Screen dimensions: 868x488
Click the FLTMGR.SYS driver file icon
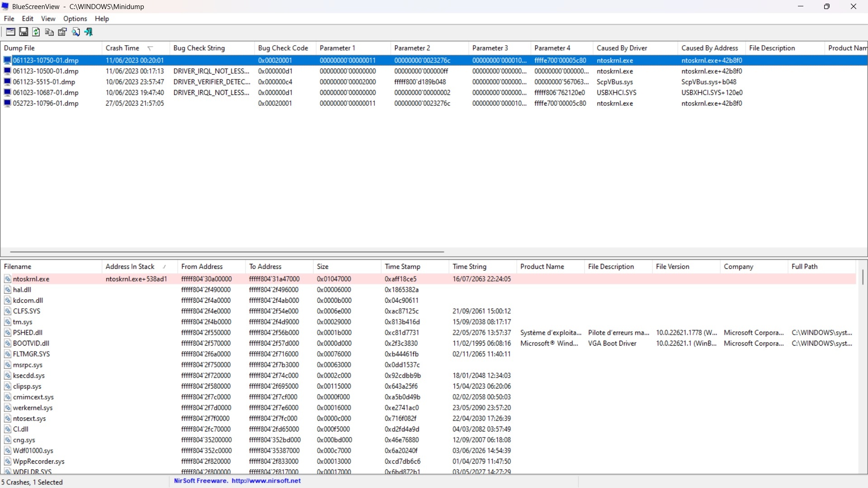pos(7,354)
